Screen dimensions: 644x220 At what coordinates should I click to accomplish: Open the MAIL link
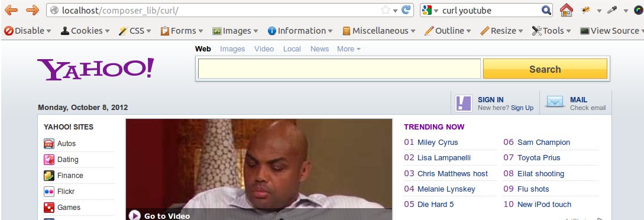[579, 100]
